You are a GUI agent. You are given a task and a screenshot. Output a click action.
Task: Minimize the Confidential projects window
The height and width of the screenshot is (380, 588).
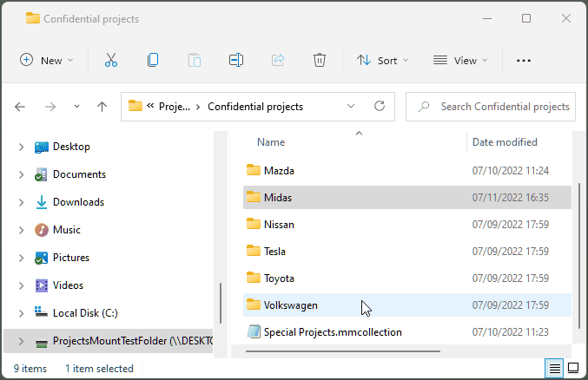tap(487, 18)
